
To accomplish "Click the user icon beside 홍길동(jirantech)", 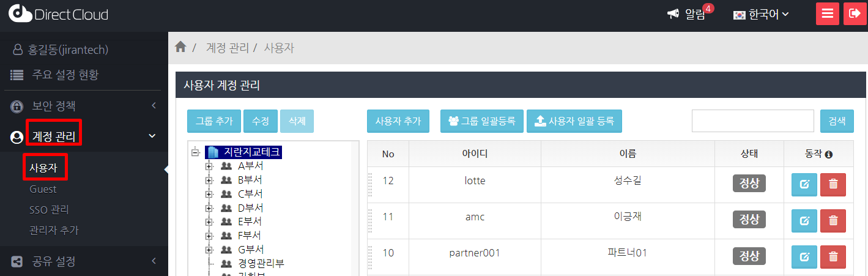I will 18,50.
